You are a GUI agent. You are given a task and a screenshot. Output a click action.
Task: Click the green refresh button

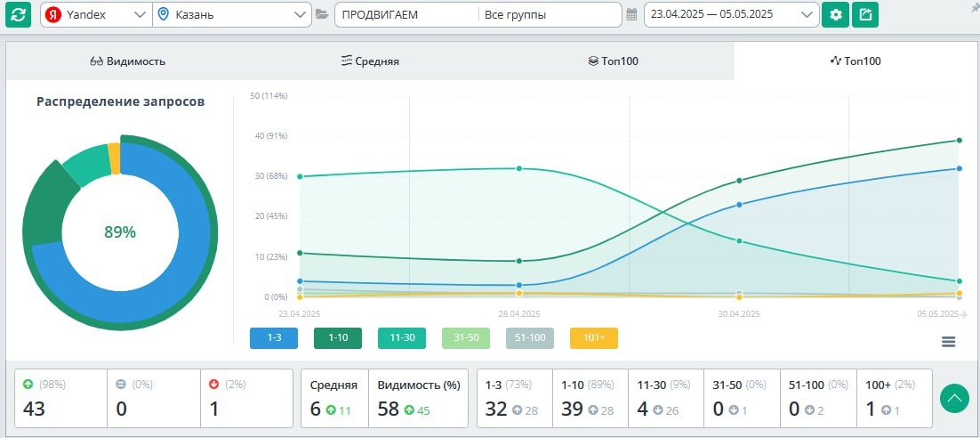click(18, 15)
